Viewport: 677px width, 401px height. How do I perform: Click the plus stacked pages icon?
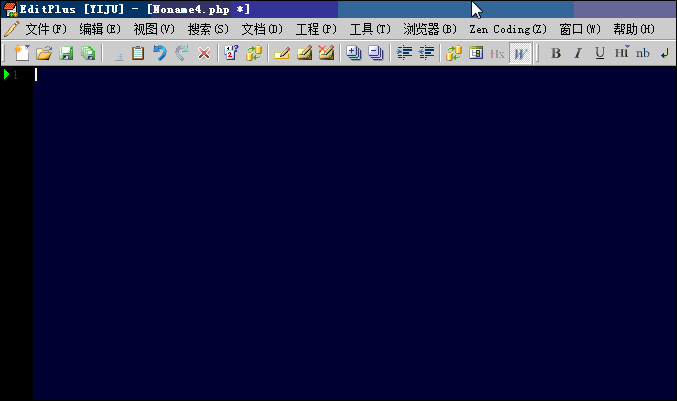(x=354, y=53)
